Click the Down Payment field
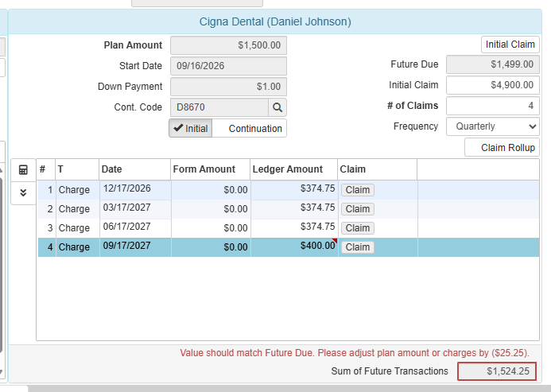This screenshot has width=551, height=392. (x=228, y=87)
